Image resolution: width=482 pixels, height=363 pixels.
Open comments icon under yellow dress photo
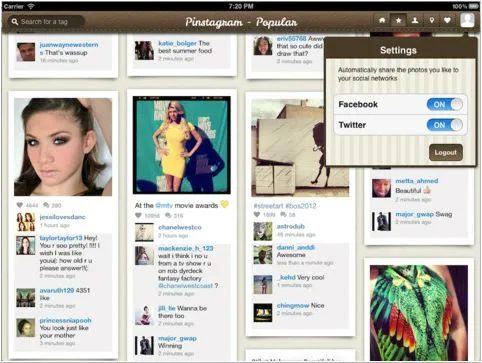[168, 216]
